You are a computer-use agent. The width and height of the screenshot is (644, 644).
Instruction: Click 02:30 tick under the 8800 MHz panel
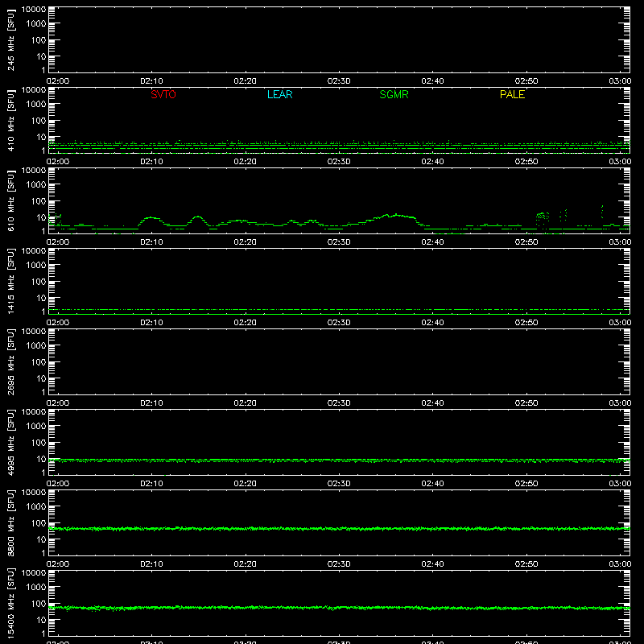[x=339, y=564]
